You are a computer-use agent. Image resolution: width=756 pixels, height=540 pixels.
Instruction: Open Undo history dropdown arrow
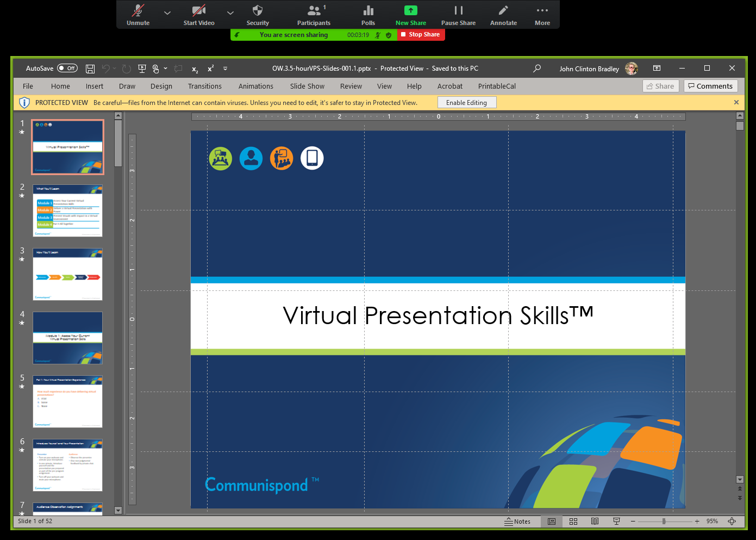[x=115, y=69]
